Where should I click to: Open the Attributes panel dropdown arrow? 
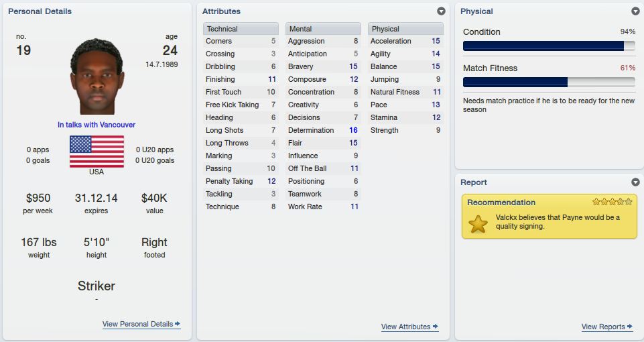pyautogui.click(x=441, y=11)
